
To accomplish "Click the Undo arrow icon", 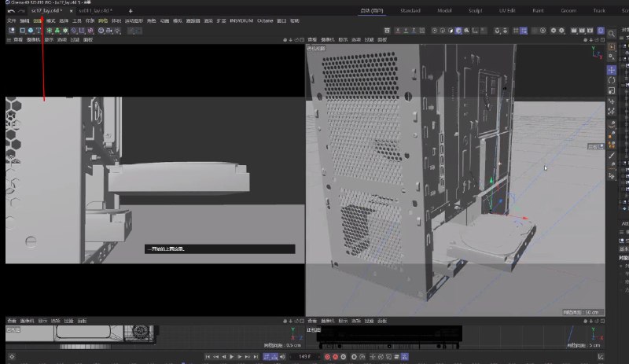I will tap(11, 11).
